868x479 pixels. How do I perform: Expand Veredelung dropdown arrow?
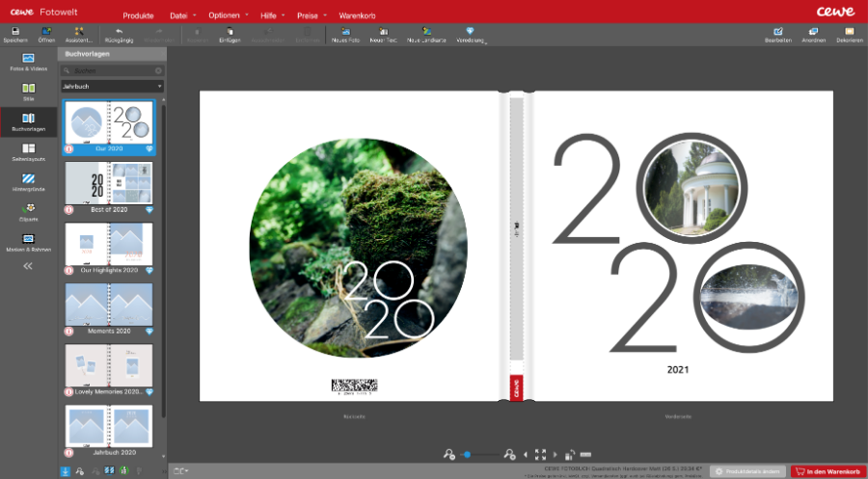[485, 42]
